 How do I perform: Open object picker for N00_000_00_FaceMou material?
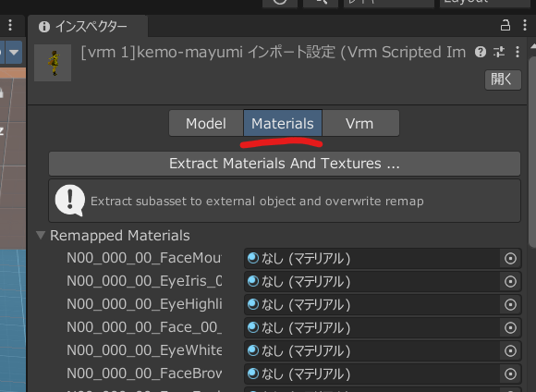click(510, 259)
